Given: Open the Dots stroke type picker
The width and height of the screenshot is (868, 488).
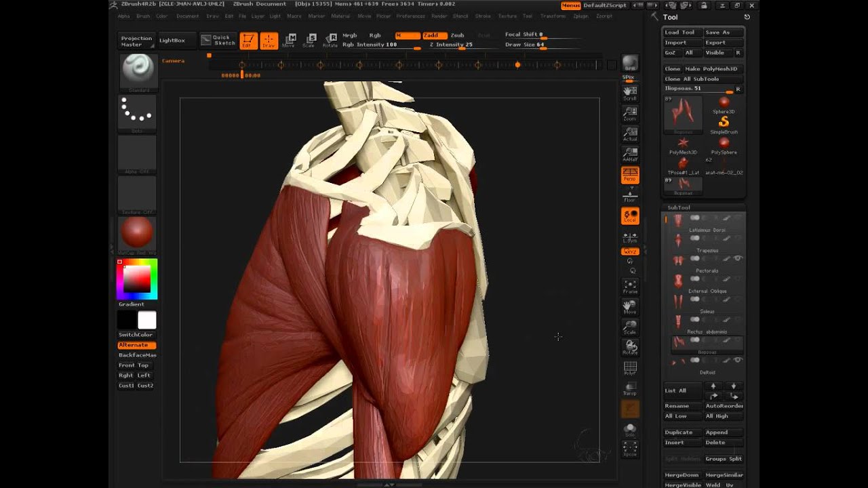Looking at the screenshot, I should pyautogui.click(x=138, y=113).
